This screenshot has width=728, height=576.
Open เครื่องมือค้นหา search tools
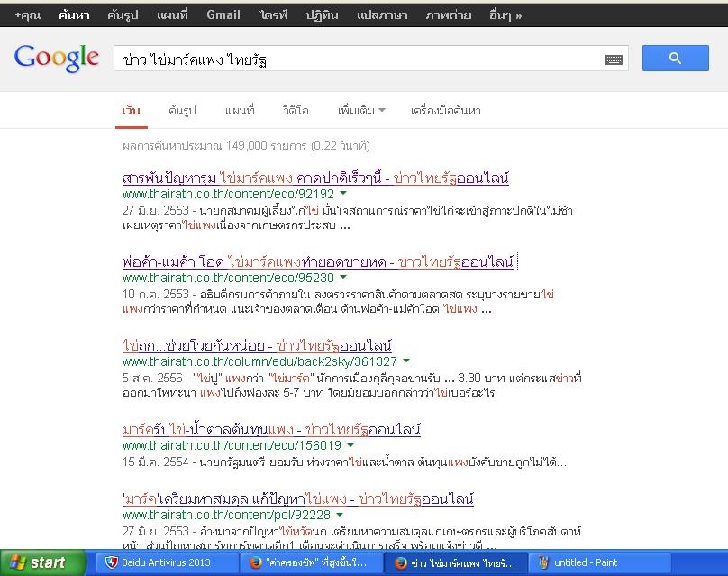tap(446, 111)
